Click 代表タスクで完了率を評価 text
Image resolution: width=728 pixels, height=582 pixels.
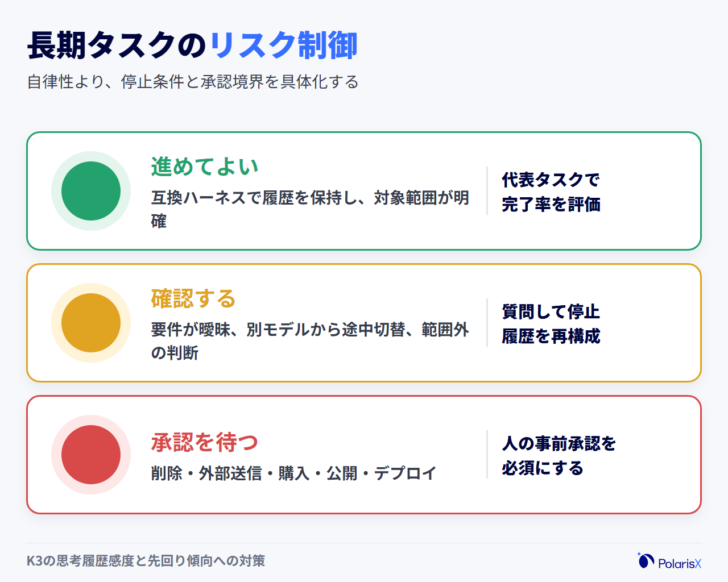551,192
